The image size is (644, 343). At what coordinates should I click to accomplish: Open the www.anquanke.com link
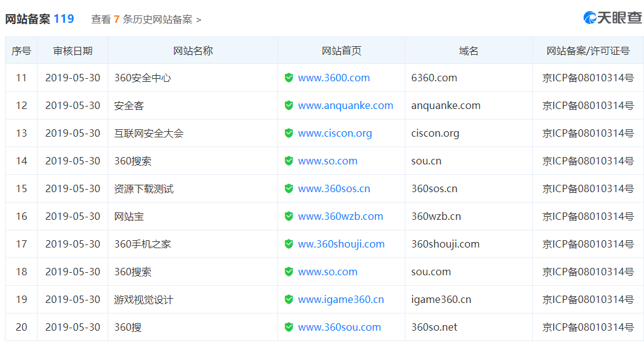point(346,106)
